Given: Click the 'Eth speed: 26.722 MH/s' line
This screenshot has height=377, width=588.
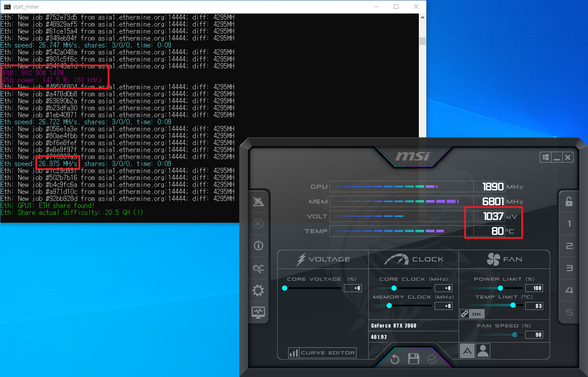Looking at the screenshot, I should 86,122.
